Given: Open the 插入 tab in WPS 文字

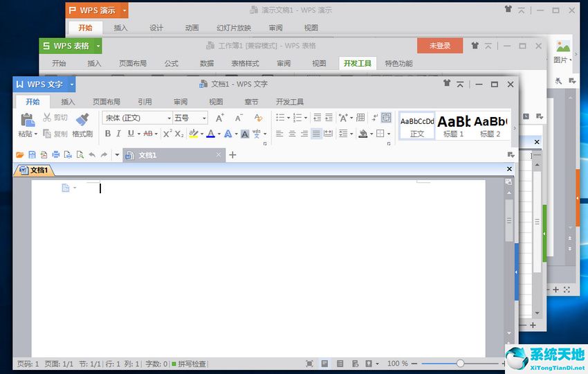Looking at the screenshot, I should 68,101.
